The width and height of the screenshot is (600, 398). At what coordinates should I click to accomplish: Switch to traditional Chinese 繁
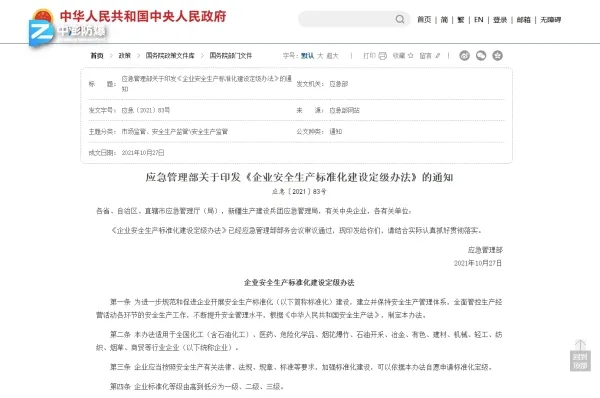pyautogui.click(x=461, y=20)
